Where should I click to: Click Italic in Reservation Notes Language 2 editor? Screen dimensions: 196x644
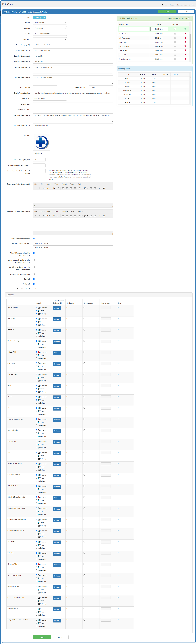click(58, 216)
